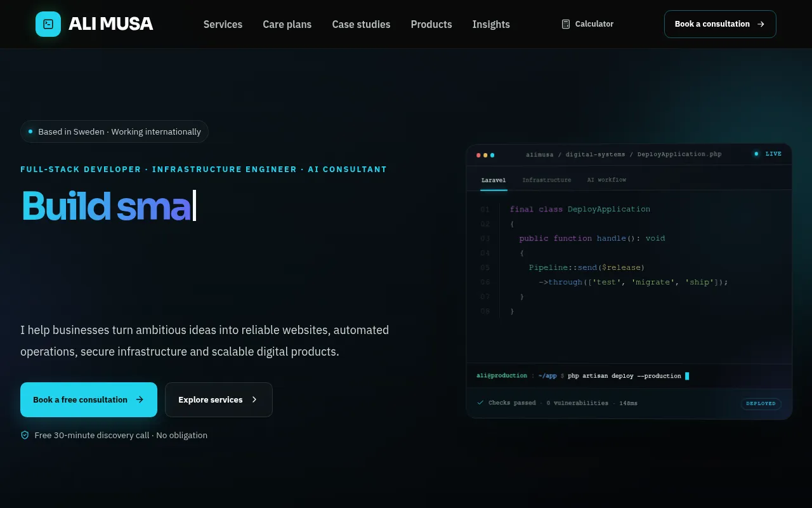
Task: Click the LIVE label in code window
Action: pos(773,154)
